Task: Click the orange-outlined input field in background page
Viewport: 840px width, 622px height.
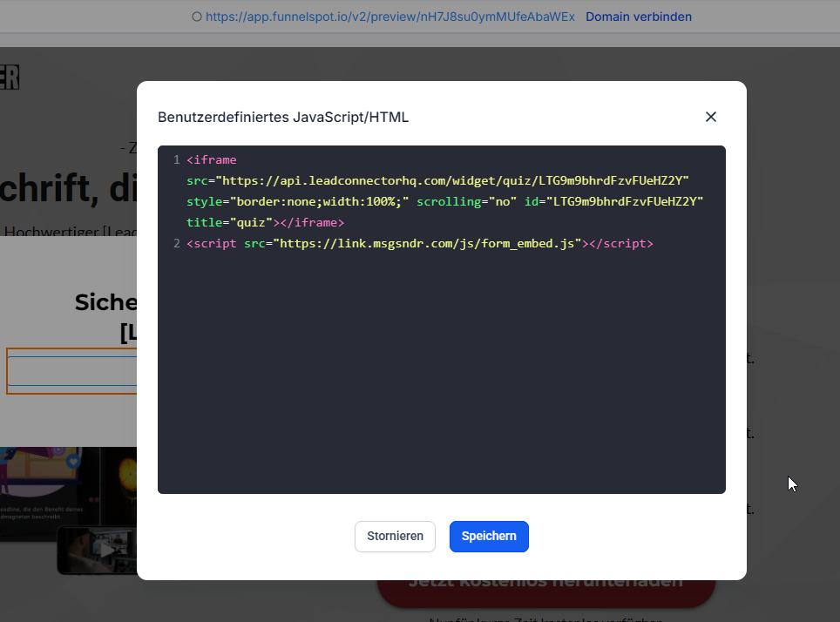Action: pyautogui.click(x=71, y=371)
